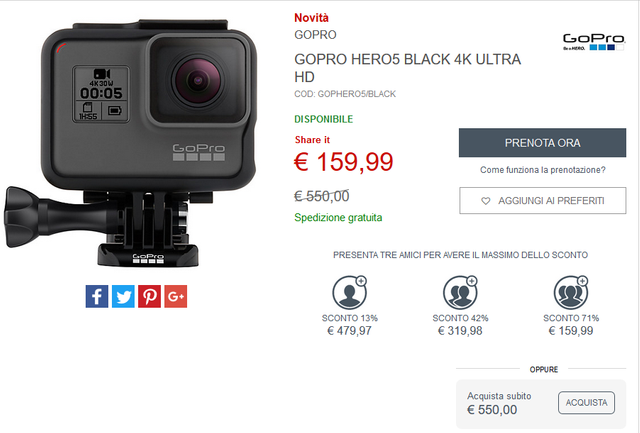Image resolution: width=640 pixels, height=433 pixels.
Task: Select the two-friends 42% discount icon
Action: (x=460, y=292)
